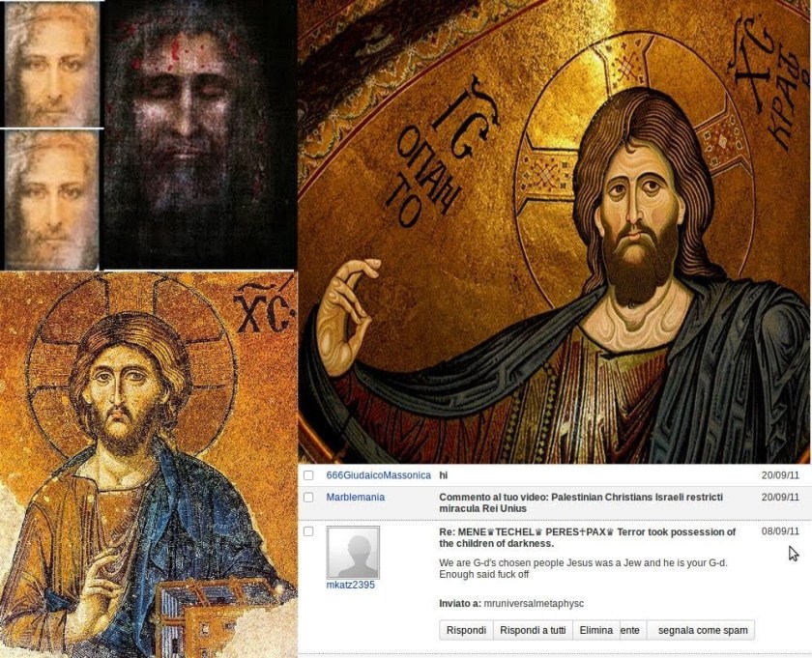Open the Marblemania sender profile link
This screenshot has height=658, width=812.
coord(355,497)
